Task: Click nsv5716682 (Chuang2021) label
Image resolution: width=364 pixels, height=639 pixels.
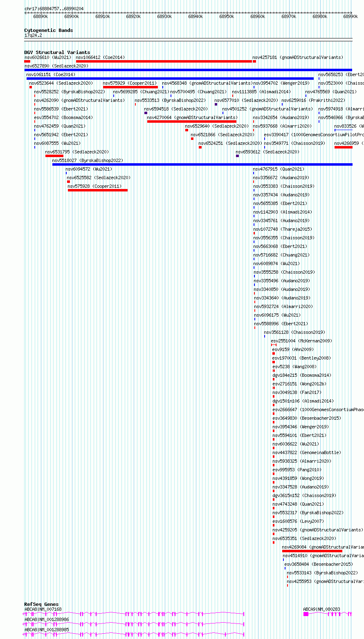Action: click(281, 255)
